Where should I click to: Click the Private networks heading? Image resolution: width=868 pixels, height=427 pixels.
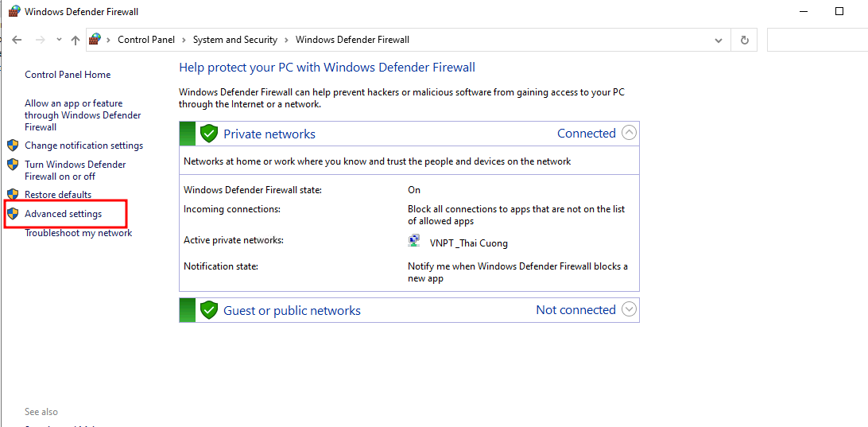click(269, 134)
